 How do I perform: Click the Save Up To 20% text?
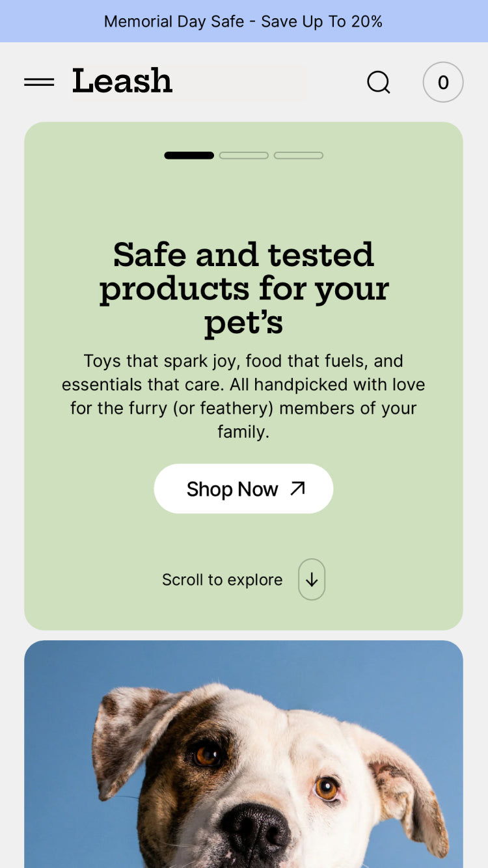pyautogui.click(x=322, y=21)
